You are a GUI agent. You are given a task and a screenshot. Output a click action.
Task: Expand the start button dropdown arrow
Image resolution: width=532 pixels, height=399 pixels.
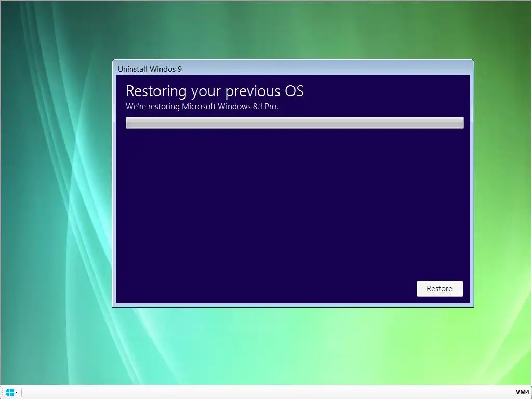(x=16, y=393)
